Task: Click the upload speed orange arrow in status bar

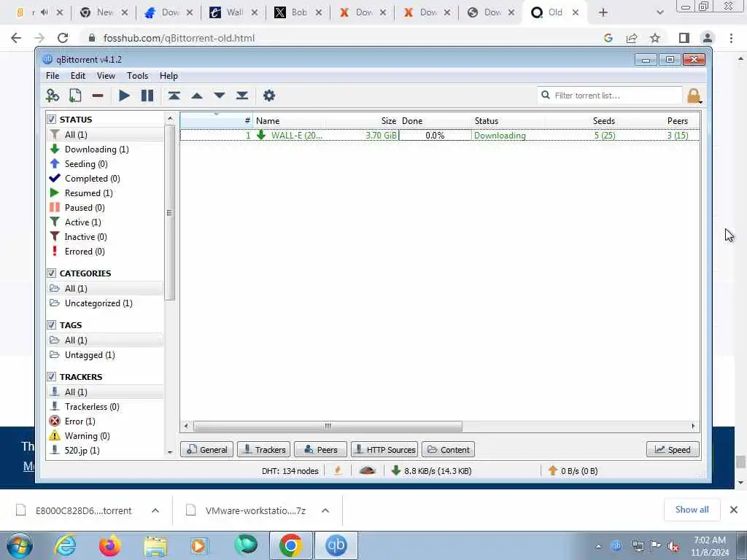Action: coord(553,471)
